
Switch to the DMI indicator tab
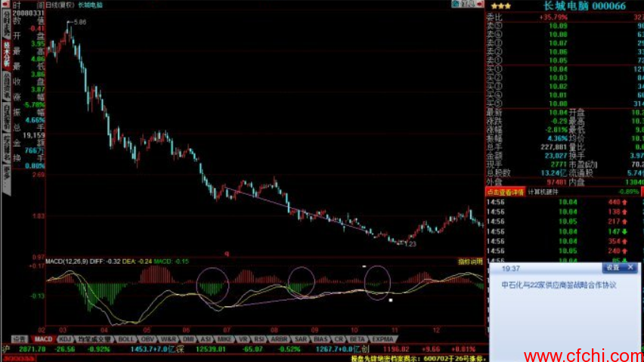tap(188, 339)
